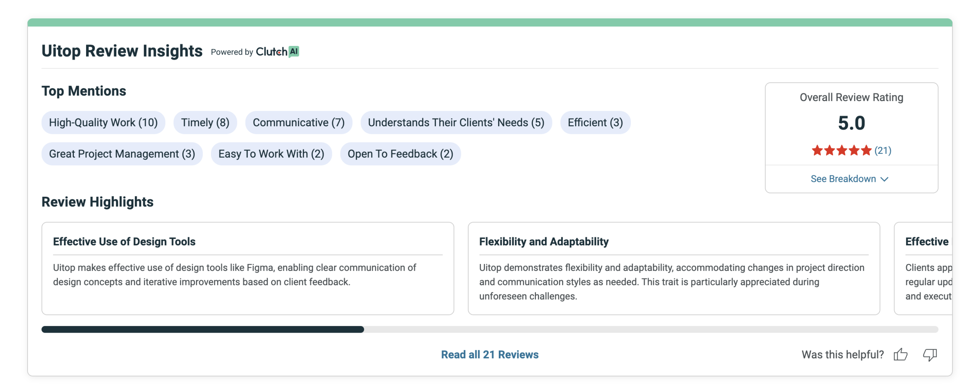This screenshot has width=980, height=390.
Task: Click the 5.0 rating score
Action: click(x=851, y=123)
